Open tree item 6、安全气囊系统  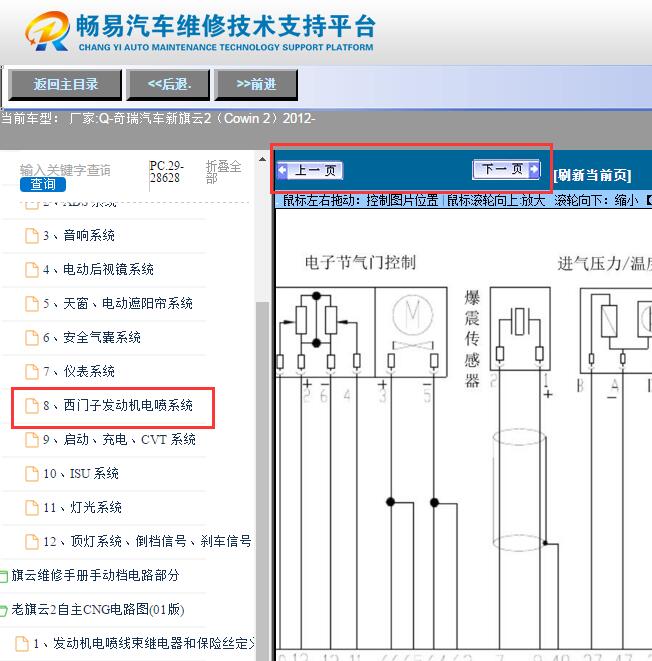point(92,338)
